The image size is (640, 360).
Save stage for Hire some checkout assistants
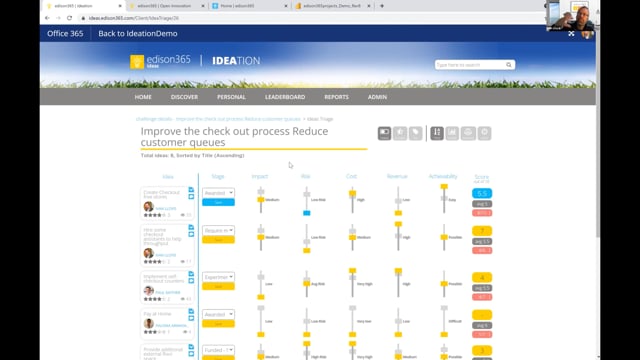218,240
